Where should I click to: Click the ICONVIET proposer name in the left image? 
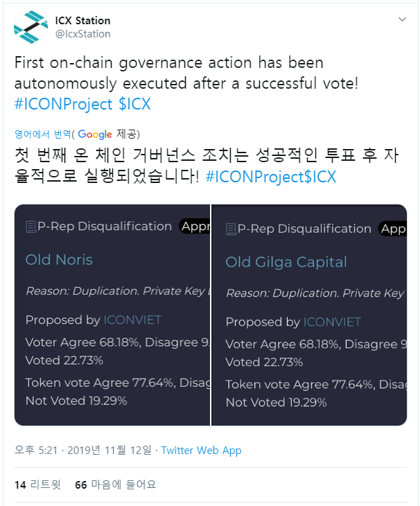(x=132, y=320)
